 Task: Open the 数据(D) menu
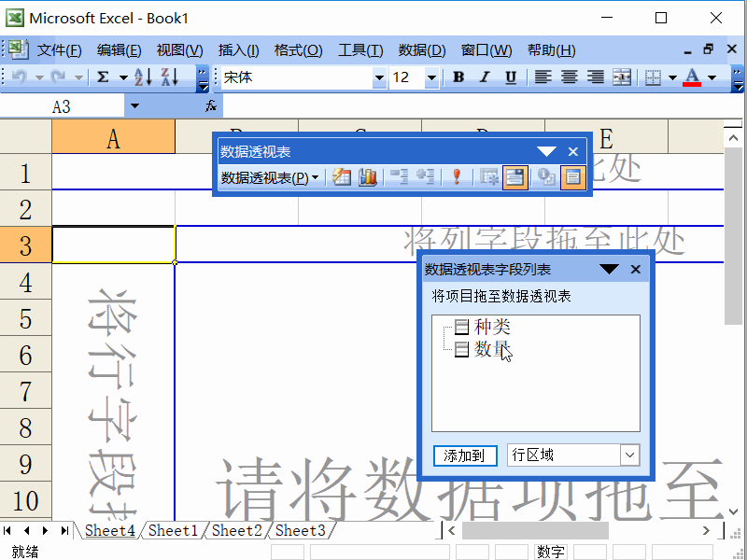pos(422,50)
